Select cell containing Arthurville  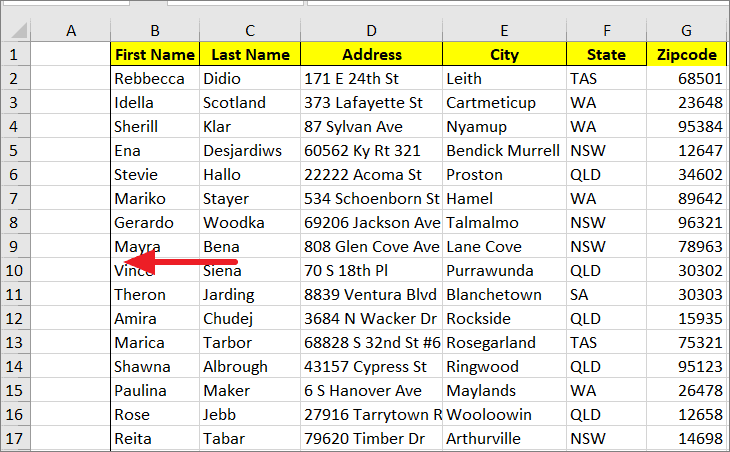click(x=504, y=439)
